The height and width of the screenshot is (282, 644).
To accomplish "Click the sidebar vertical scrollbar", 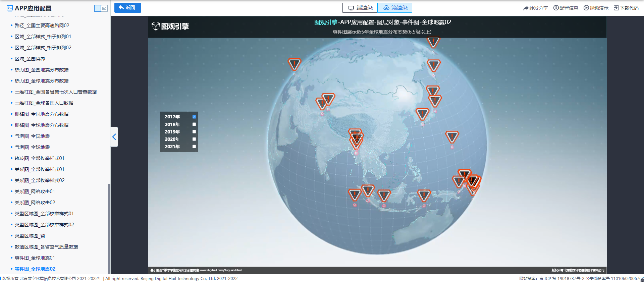I will [109, 228].
